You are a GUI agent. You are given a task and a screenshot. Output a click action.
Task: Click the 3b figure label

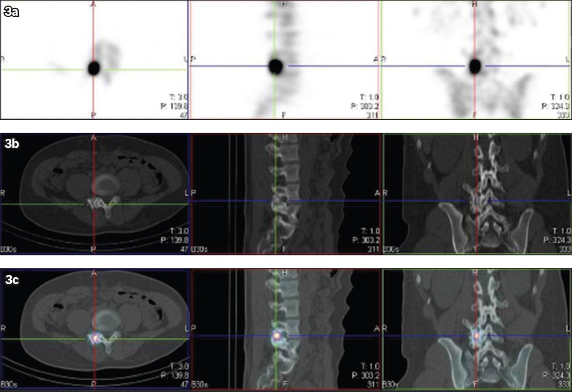coord(12,144)
